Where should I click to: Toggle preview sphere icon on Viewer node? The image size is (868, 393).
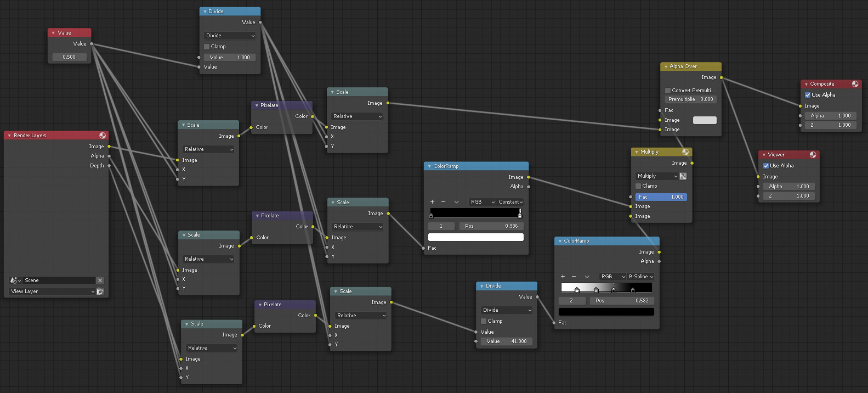click(x=813, y=155)
